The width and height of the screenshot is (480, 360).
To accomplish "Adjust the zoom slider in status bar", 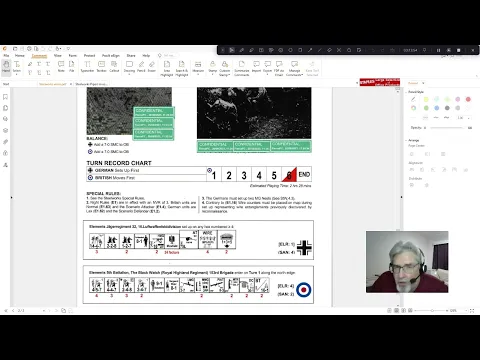I will [432, 310].
